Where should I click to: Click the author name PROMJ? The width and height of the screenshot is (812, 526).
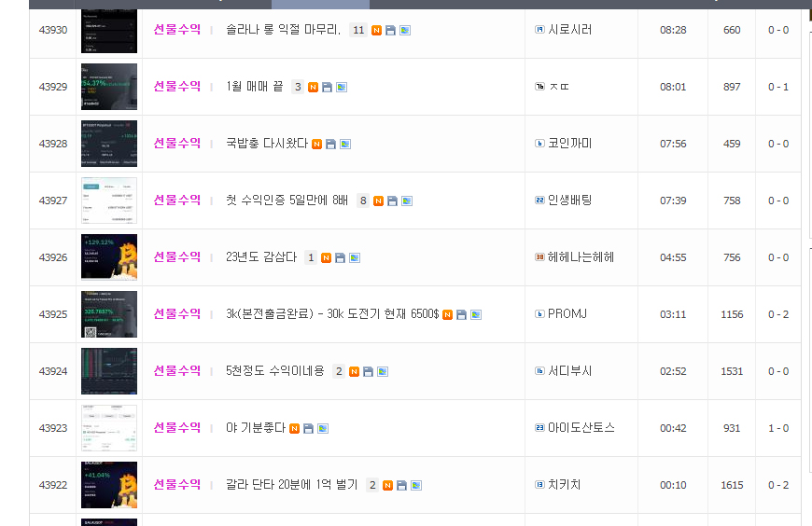pyautogui.click(x=567, y=313)
